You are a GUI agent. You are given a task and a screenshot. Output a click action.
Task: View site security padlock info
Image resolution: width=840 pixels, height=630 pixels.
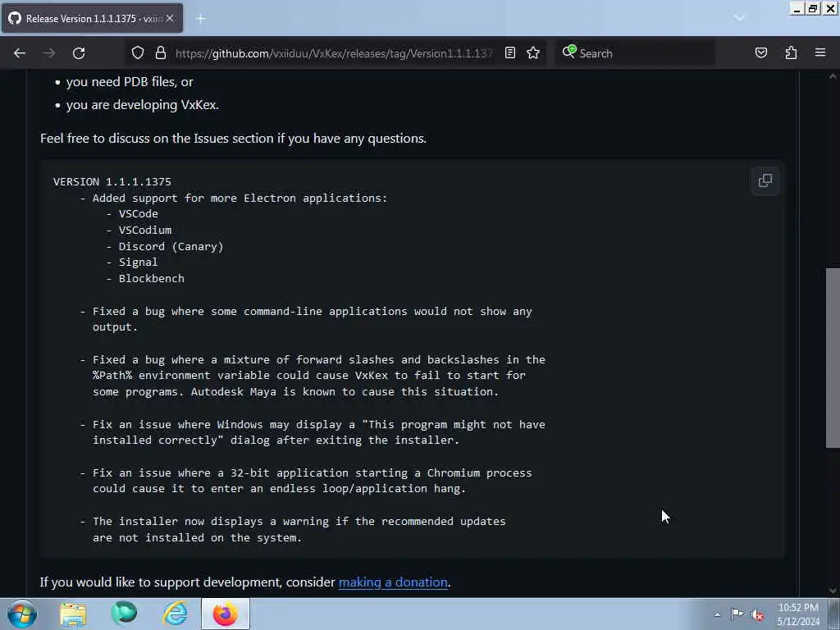pos(160,53)
